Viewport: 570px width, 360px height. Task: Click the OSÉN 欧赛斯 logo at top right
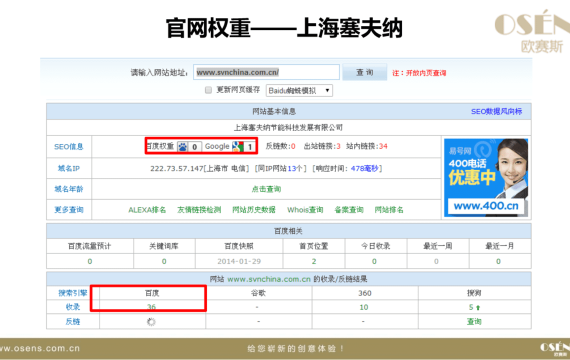[x=532, y=32]
